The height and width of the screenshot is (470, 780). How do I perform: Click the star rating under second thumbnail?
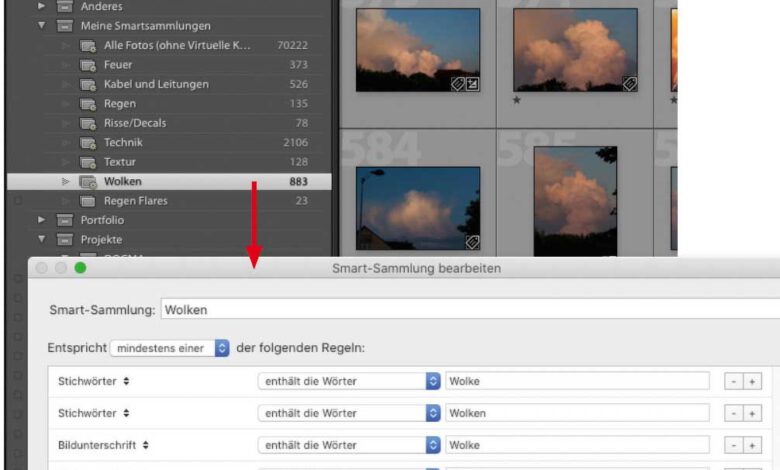click(517, 100)
